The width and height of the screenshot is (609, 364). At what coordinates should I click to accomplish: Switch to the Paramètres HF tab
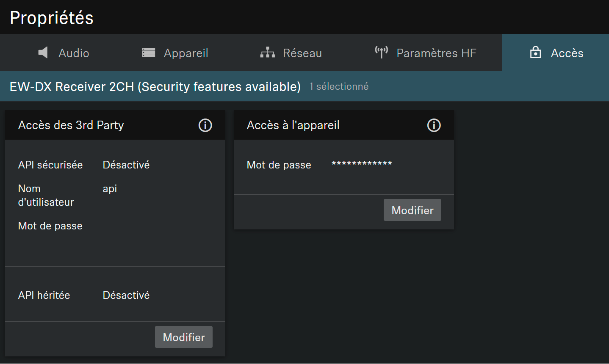436,53
